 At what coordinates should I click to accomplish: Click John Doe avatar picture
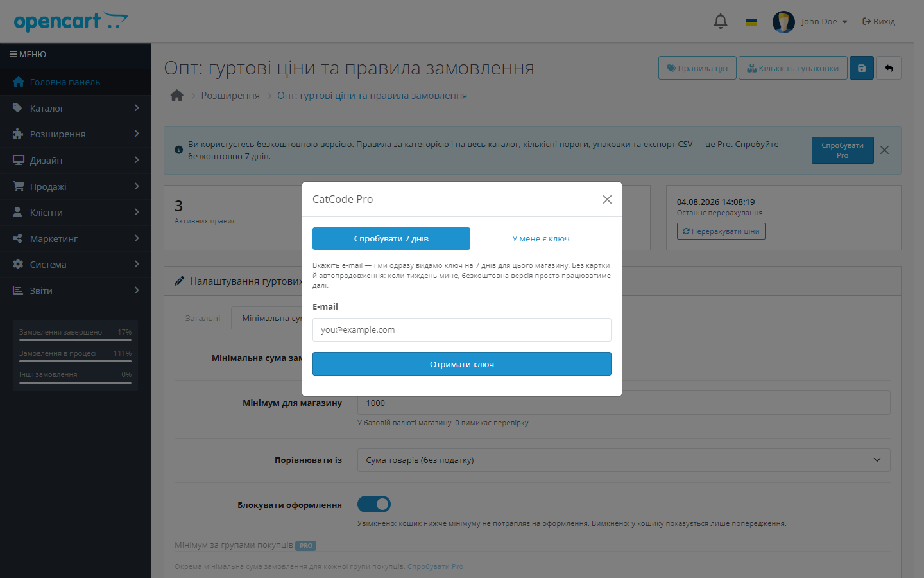(783, 22)
